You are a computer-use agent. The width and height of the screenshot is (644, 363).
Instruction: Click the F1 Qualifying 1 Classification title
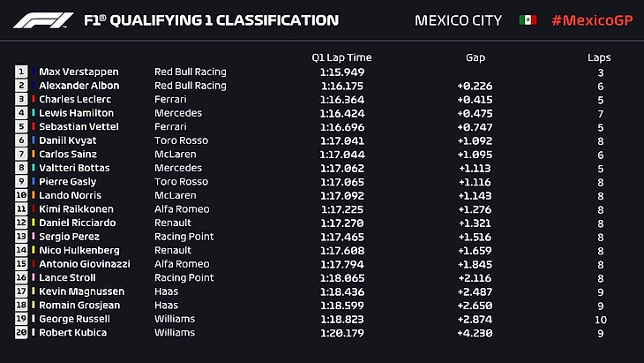click(210, 19)
